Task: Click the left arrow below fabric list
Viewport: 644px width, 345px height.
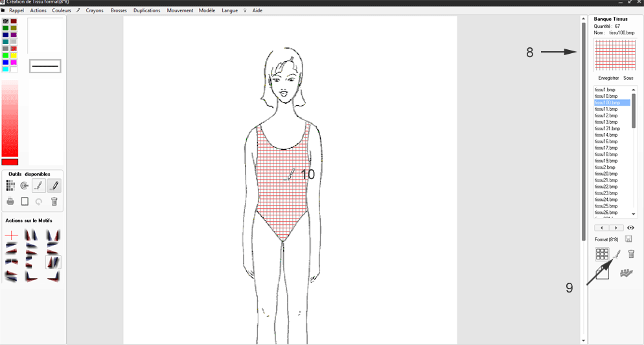Action: pos(602,228)
